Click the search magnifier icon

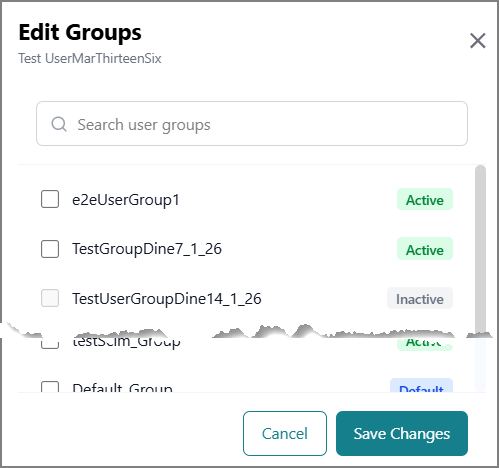(59, 124)
